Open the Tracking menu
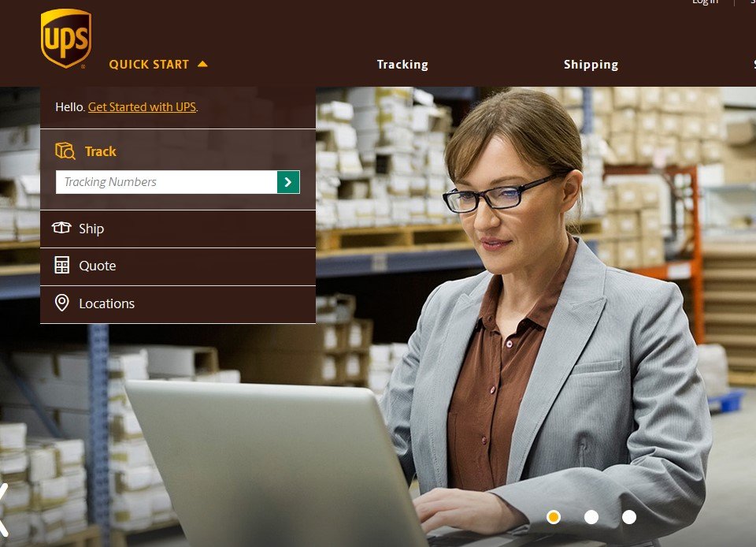The width and height of the screenshot is (756, 547). point(402,65)
